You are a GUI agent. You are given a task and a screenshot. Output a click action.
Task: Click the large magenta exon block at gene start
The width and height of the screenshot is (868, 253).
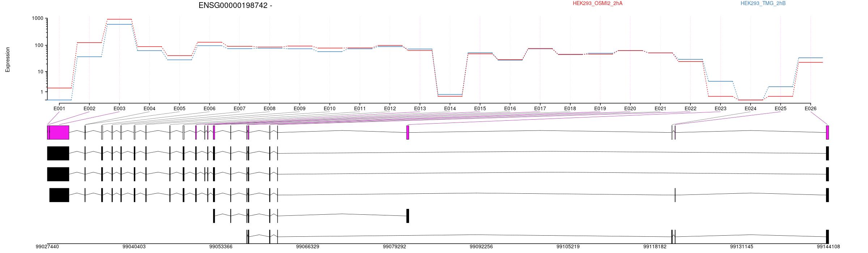59,132
